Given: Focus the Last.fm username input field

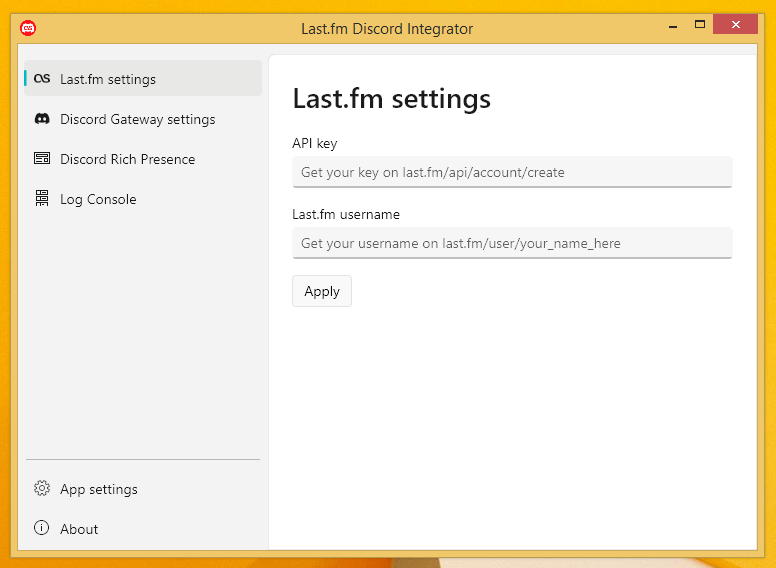Looking at the screenshot, I should coord(512,243).
